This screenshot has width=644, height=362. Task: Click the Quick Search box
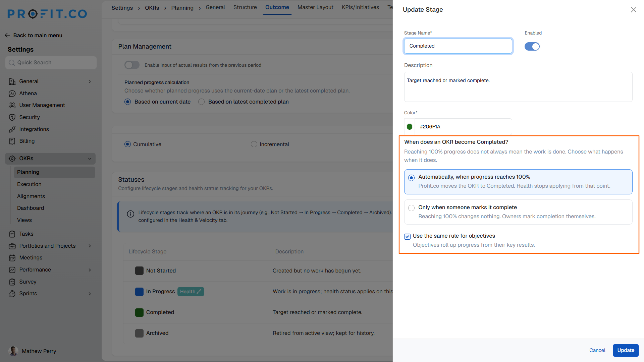(x=51, y=63)
